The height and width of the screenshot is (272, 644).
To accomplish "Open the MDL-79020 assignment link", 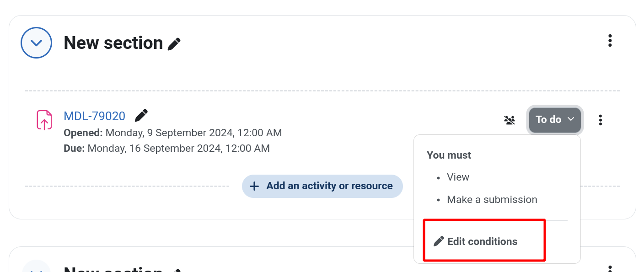I will 94,116.
